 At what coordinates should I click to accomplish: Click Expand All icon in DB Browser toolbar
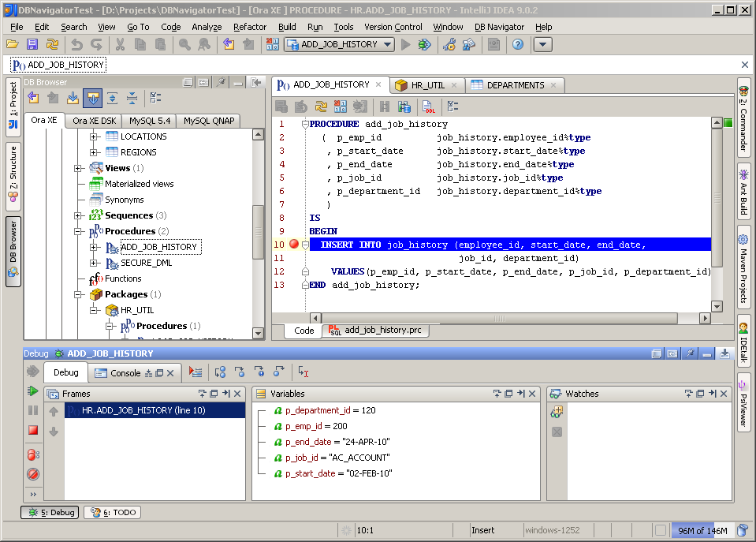point(113,98)
